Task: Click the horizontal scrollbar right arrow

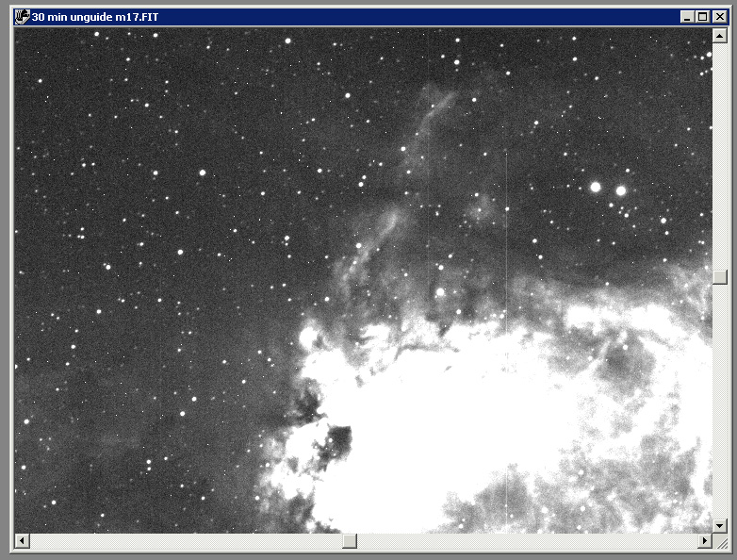Action: 704,541
